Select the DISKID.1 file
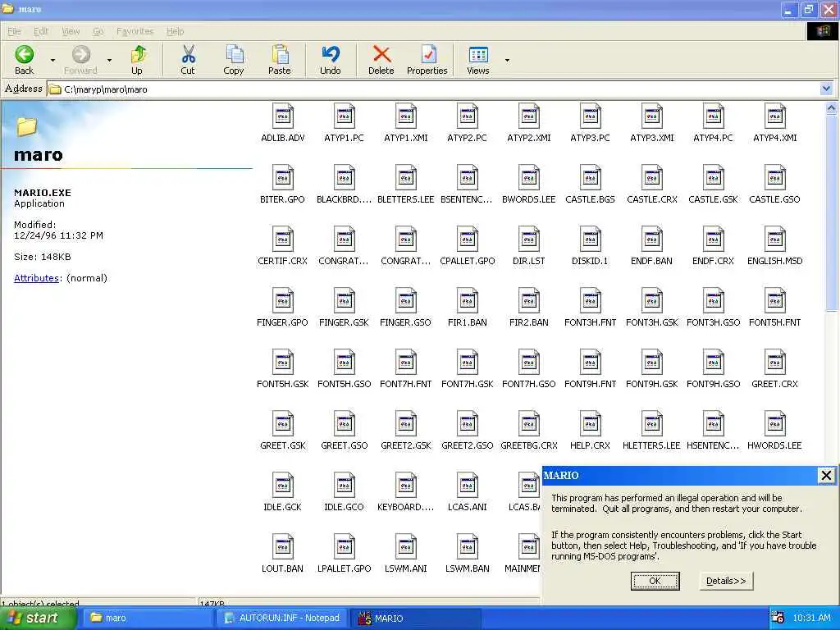Image resolution: width=840 pixels, height=630 pixels. [590, 246]
